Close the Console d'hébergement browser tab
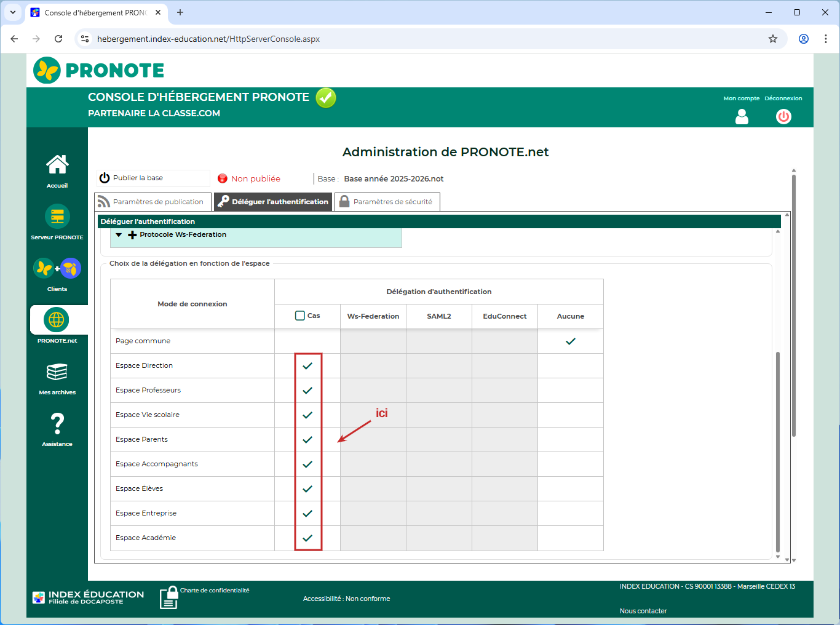The width and height of the screenshot is (840, 625). [158, 12]
